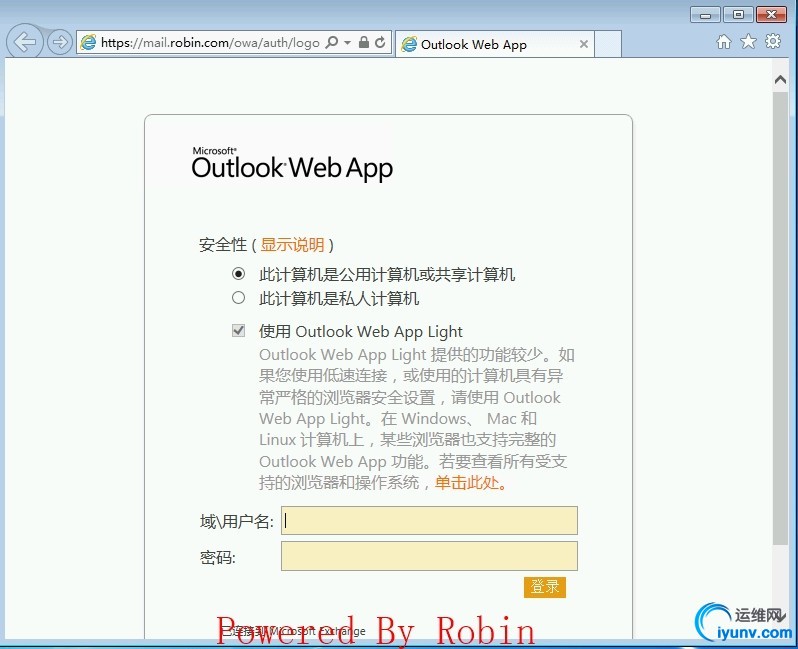798x649 pixels.
Task: Close the Outlook Web App tab
Action: [x=584, y=44]
